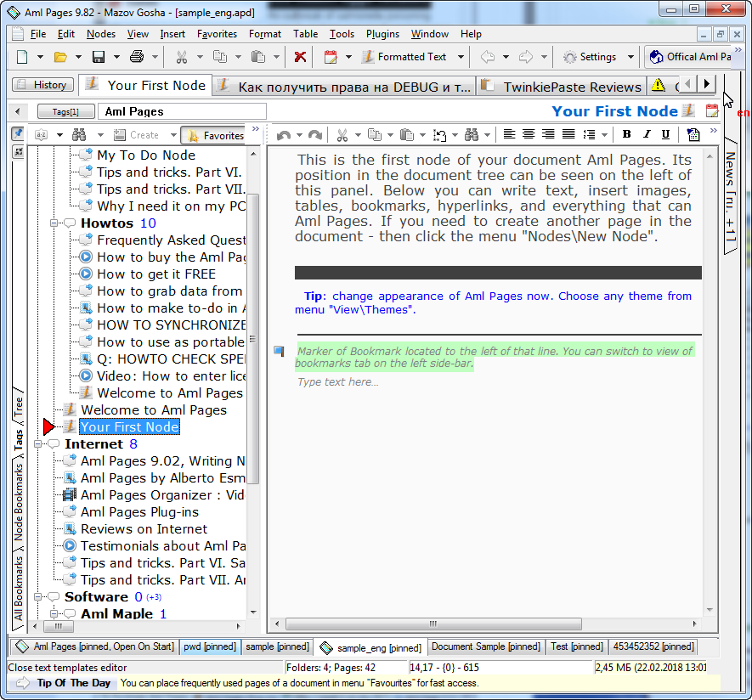752x700 pixels.
Task: Click the calendar icon beside node title
Action: [712, 111]
